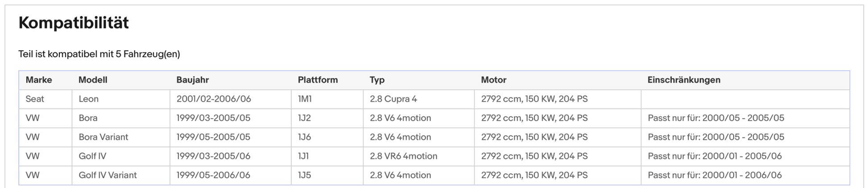This screenshot has width=868, height=188.
Task: Click the Plattform column header
Action: pos(318,80)
